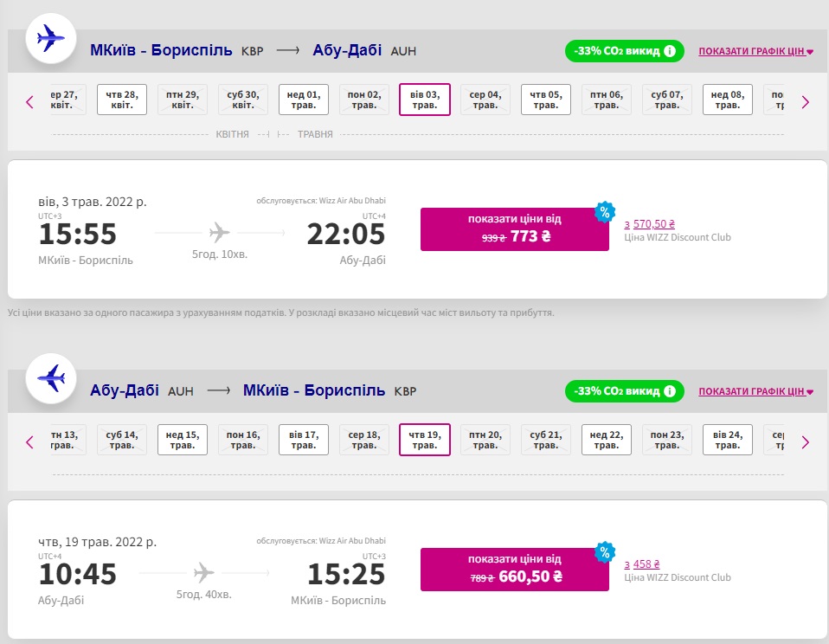Image resolution: width=829 pixels, height=644 pixels.
Task: Click discount percent badge on 660,50 ₴ price
Action: tap(605, 551)
